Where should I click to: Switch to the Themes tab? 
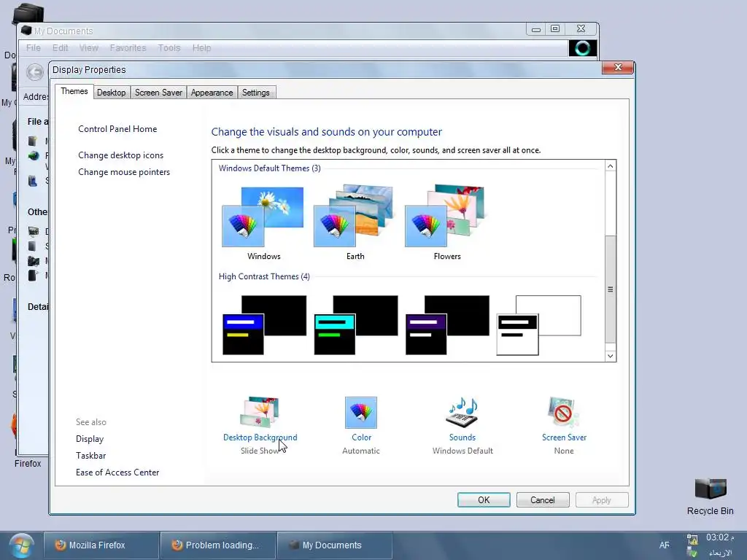(74, 91)
